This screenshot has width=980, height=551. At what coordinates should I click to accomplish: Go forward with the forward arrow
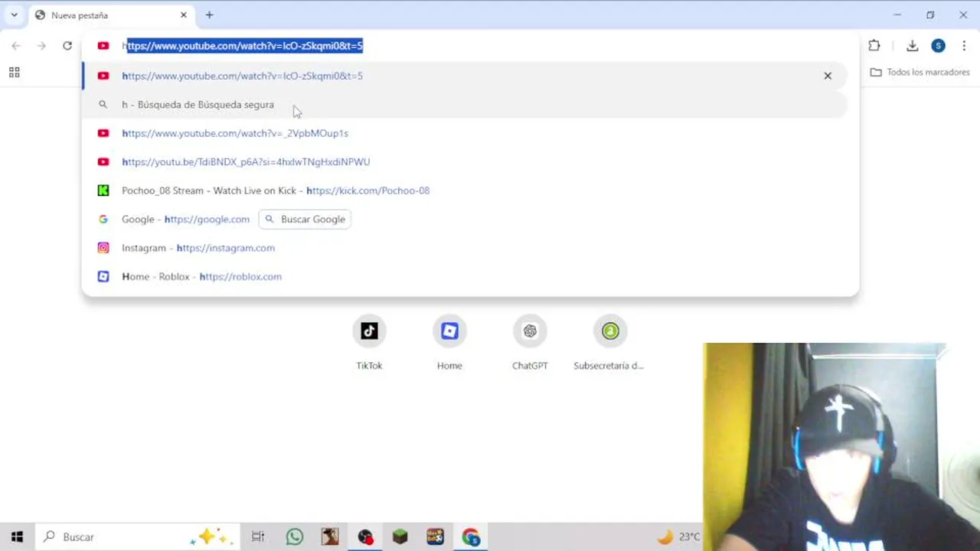click(x=41, y=46)
